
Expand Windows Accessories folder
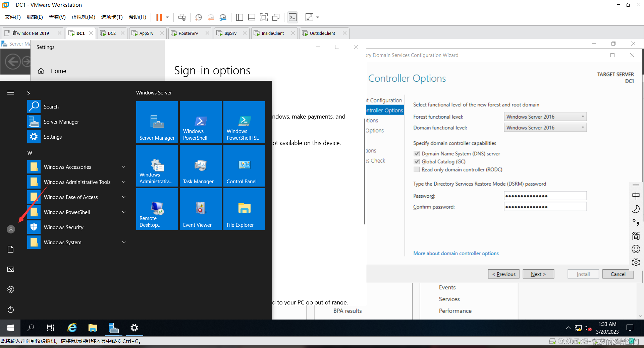(x=78, y=167)
